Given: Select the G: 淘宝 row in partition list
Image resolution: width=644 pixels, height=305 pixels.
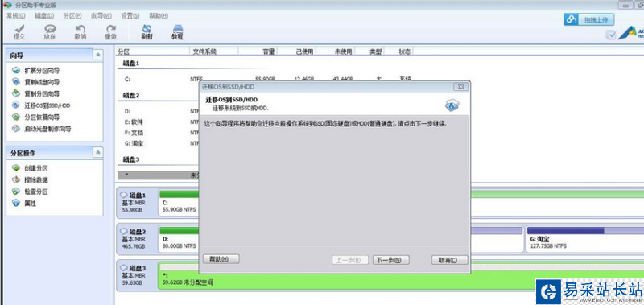Looking at the screenshot, I should point(159,144).
